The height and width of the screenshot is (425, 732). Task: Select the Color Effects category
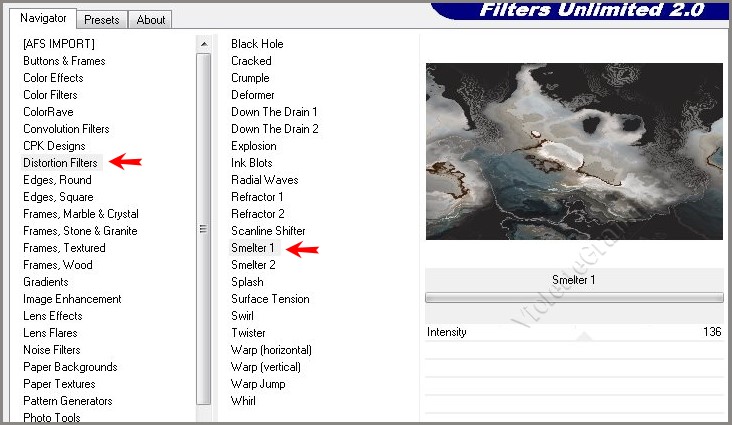coord(53,78)
